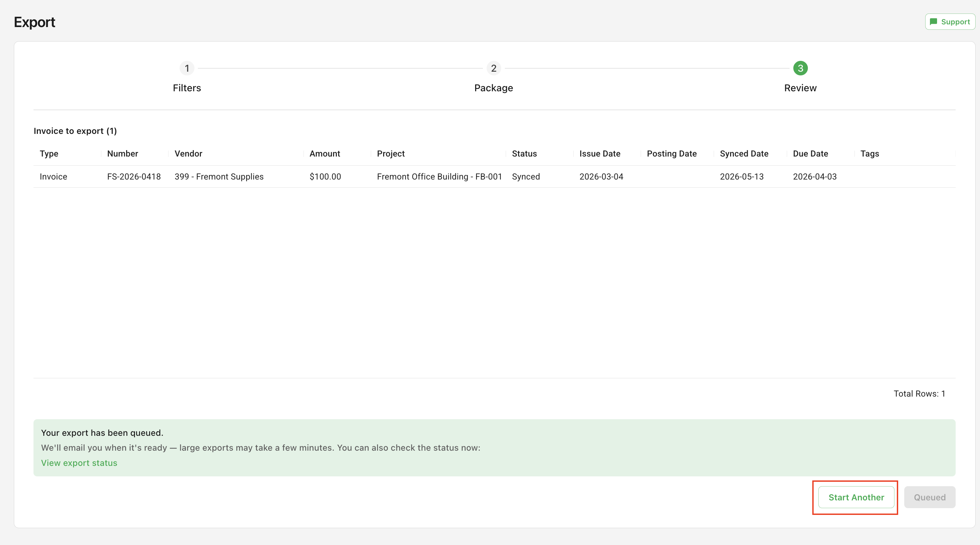Go to step 1 Filters circle
Screen dimensions: 980x545
click(187, 68)
